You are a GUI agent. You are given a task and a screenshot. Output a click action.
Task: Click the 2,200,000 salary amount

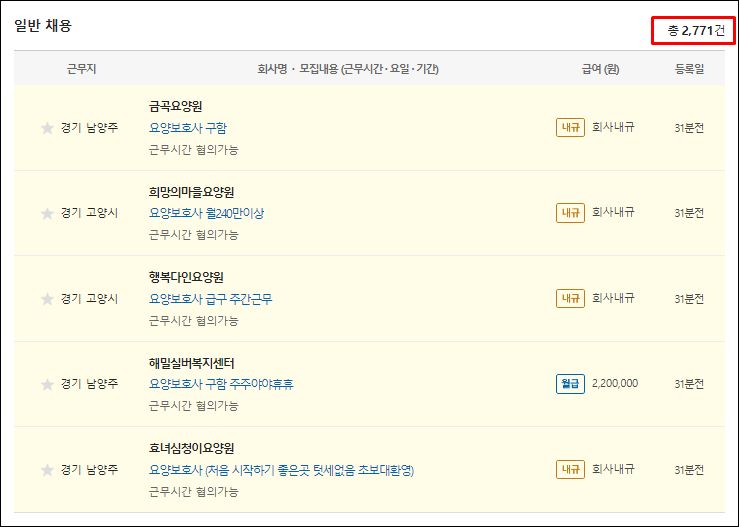[x=615, y=384]
